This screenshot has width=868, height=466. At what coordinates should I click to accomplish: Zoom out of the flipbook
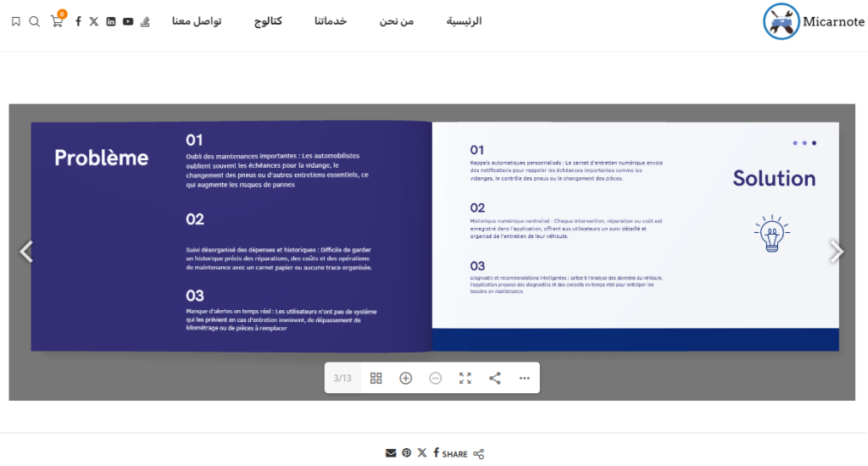(x=436, y=378)
